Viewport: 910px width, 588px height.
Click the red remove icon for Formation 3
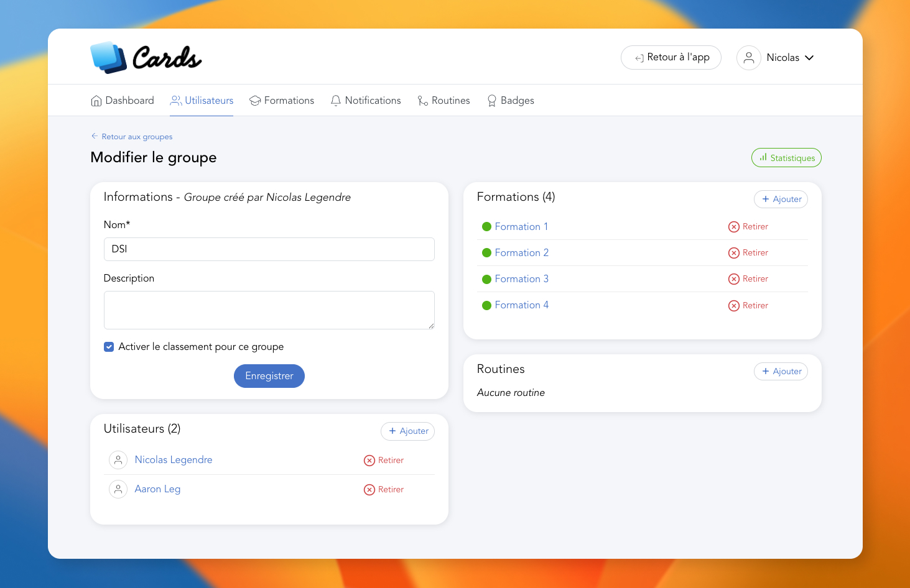[734, 279]
